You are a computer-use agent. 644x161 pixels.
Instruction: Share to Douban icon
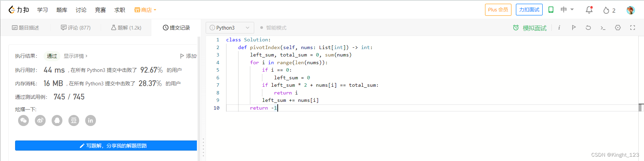74,120
